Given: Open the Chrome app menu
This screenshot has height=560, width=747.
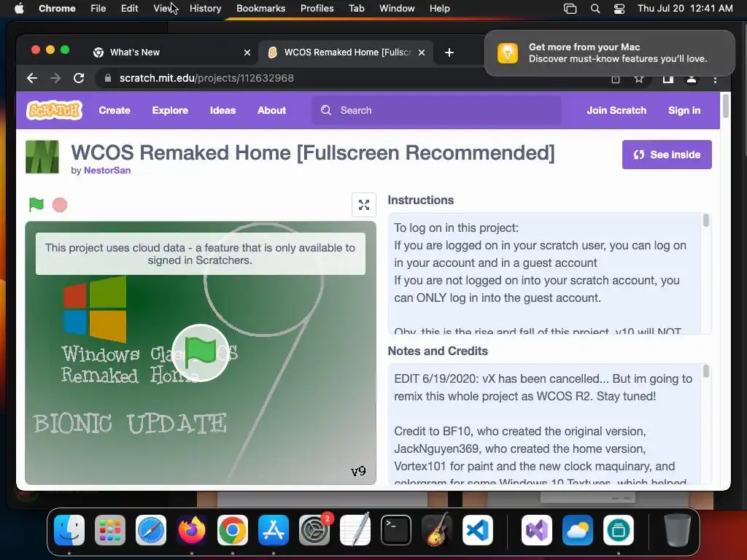Looking at the screenshot, I should pyautogui.click(x=57, y=8).
